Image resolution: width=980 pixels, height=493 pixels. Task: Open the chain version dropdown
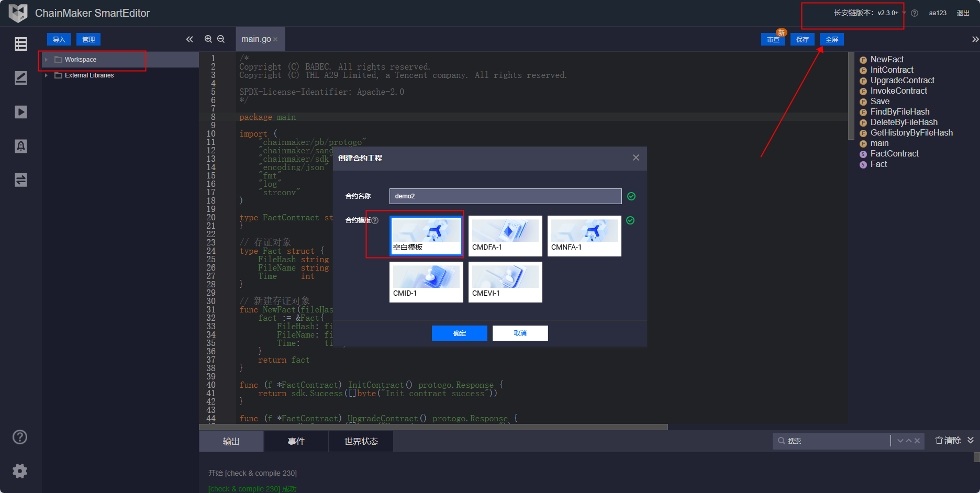[x=870, y=13]
